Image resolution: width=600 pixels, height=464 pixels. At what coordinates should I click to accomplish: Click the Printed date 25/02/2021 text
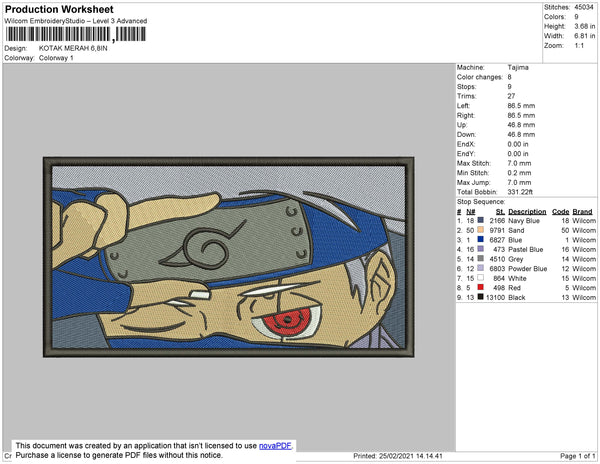coord(398,456)
